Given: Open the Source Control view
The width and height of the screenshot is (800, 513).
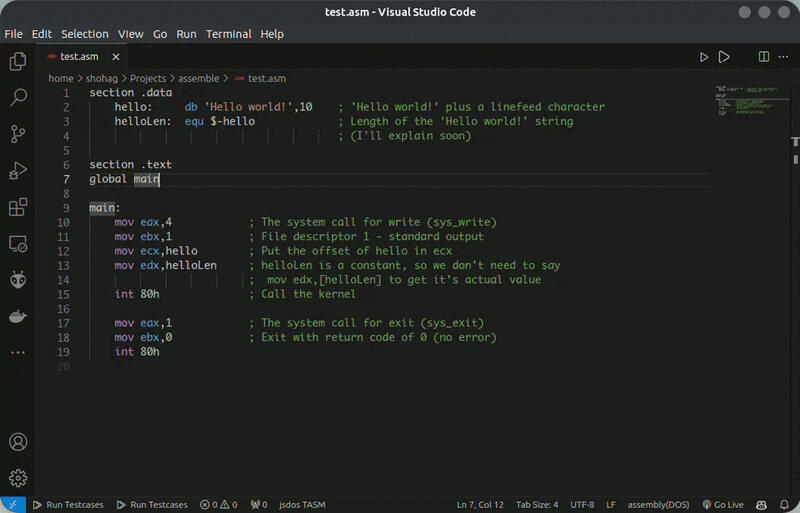Looking at the screenshot, I should tap(17, 134).
